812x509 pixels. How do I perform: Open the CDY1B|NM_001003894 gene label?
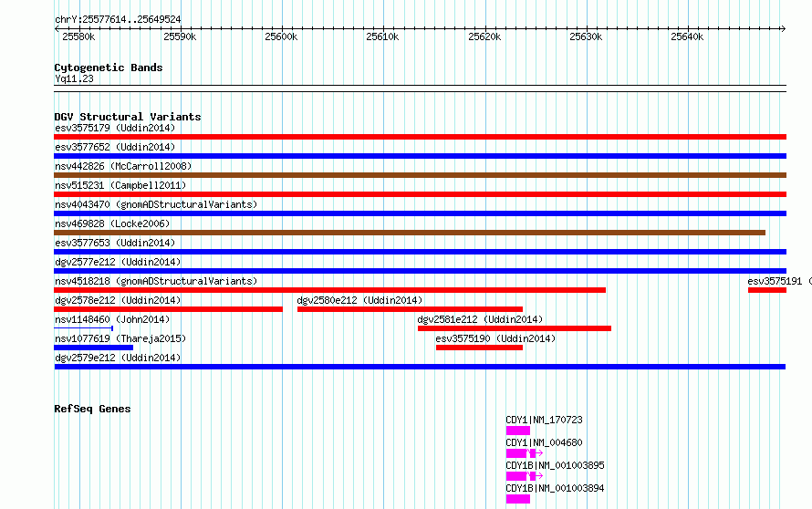point(555,488)
